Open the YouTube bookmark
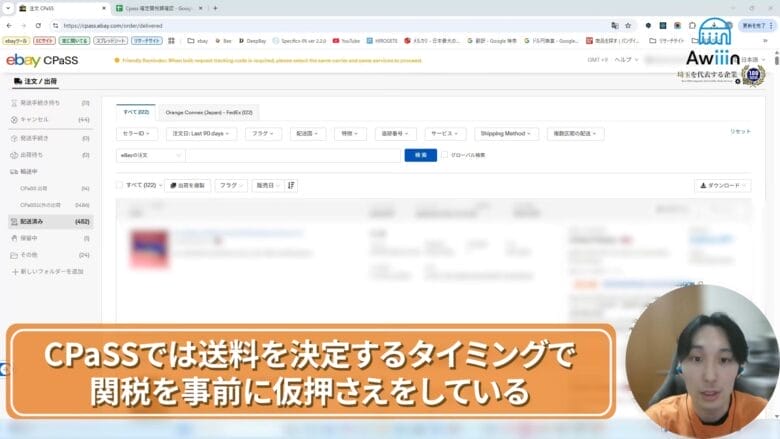The image size is (780, 439). click(346, 41)
